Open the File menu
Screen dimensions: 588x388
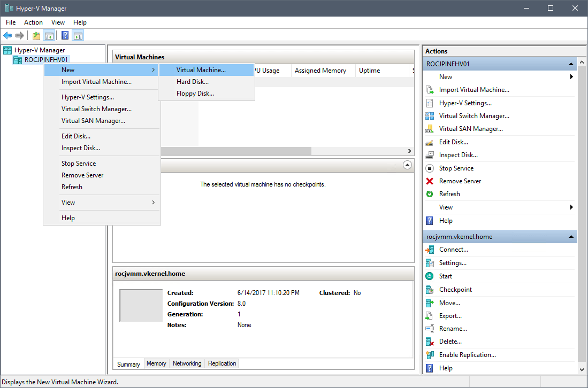(x=11, y=22)
